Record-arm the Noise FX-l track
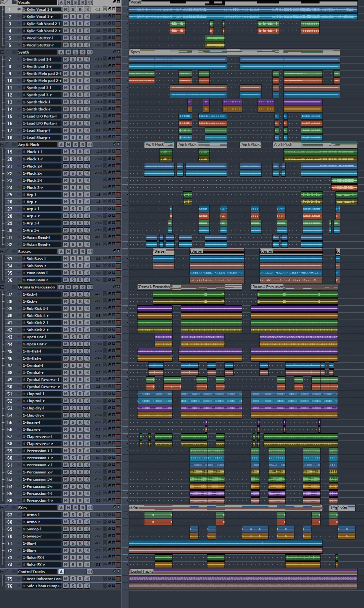Viewport: 364px width, 608px height. tap(80, 558)
